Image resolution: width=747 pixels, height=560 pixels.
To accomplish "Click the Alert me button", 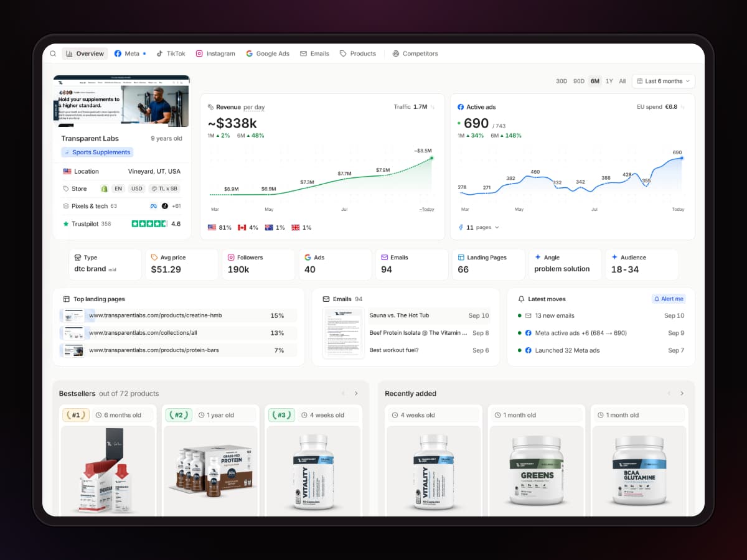I will (x=669, y=299).
